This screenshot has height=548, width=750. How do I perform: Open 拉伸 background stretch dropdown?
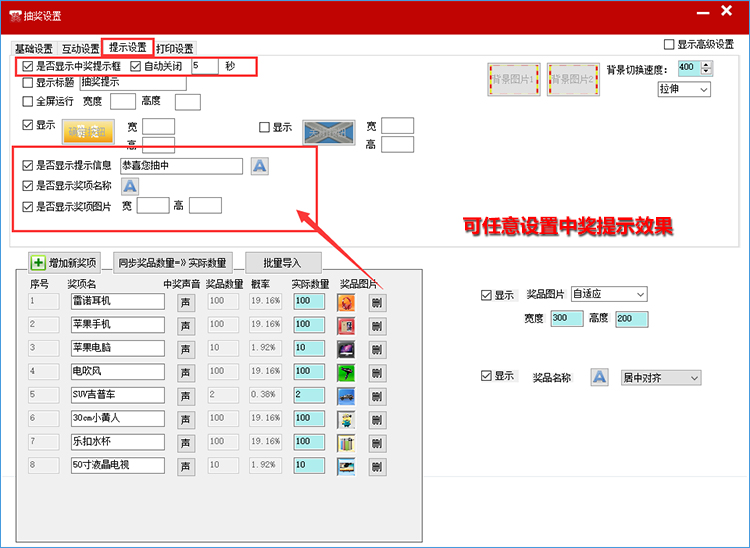pyautogui.click(x=683, y=90)
